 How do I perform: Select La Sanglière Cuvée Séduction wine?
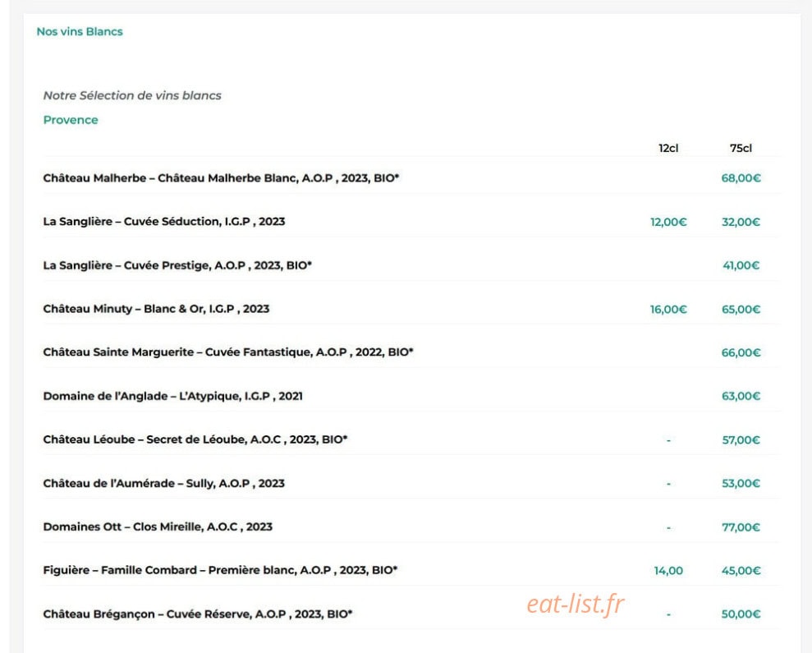pyautogui.click(x=164, y=222)
